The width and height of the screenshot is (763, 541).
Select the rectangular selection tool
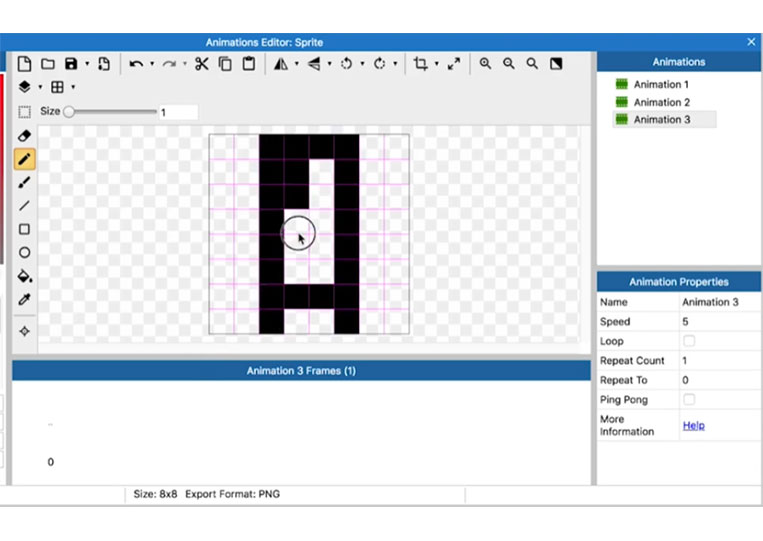pyautogui.click(x=24, y=112)
